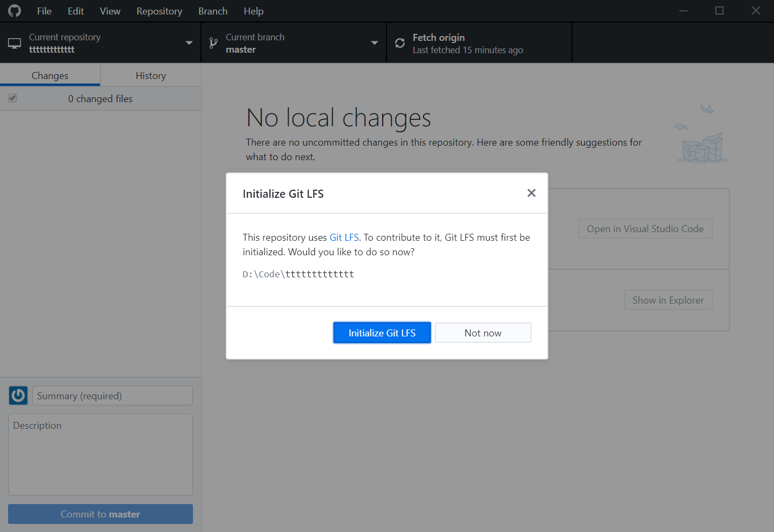Click the 'No local changes' heading
The image size is (774, 532).
click(x=339, y=118)
